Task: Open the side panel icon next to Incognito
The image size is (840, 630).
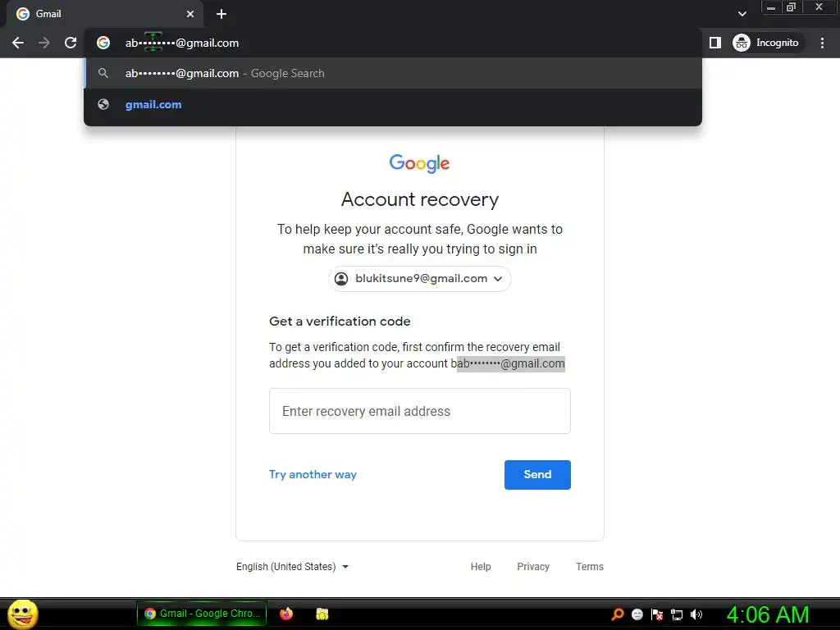Action: coord(715,43)
